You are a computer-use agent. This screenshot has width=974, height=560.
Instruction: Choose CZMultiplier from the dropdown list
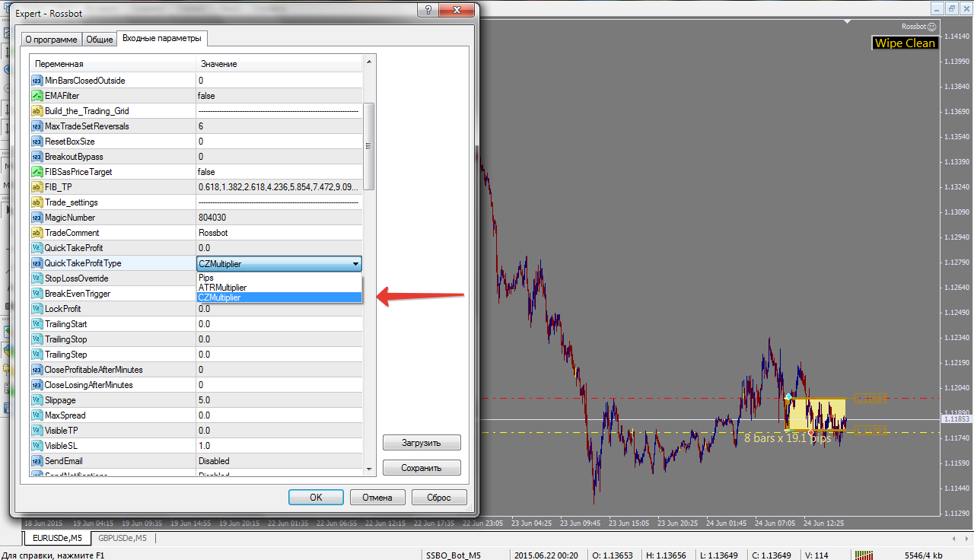tap(279, 297)
